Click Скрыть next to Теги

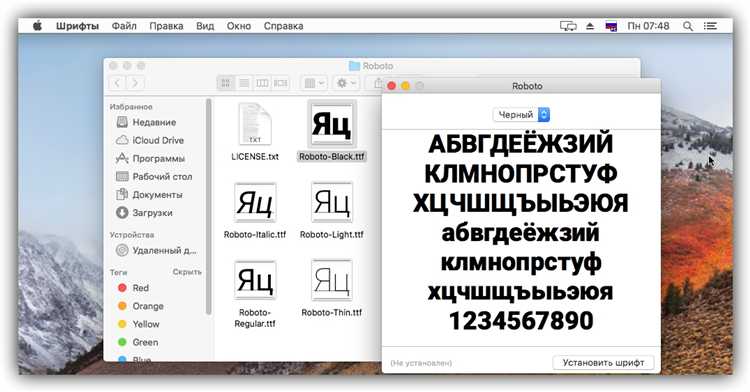click(x=187, y=272)
